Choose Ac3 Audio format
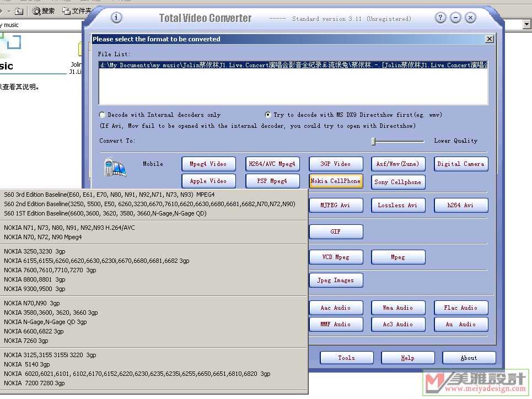Screen dimensions: 532x399 (398, 325)
